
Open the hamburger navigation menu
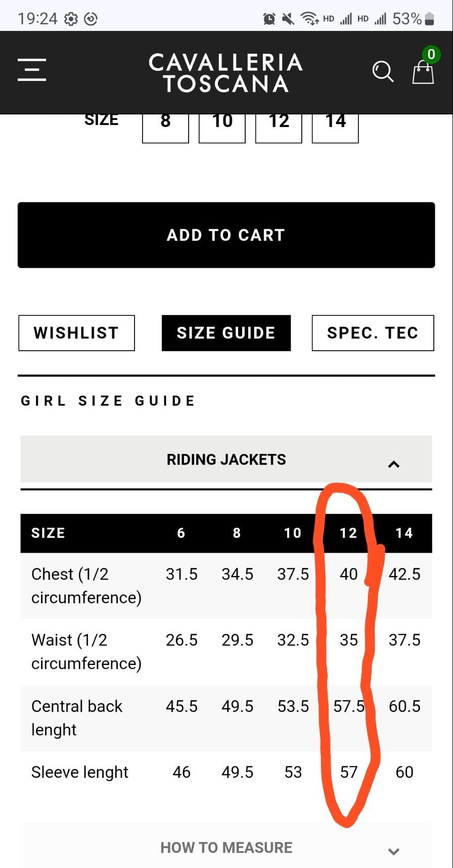[x=32, y=70]
